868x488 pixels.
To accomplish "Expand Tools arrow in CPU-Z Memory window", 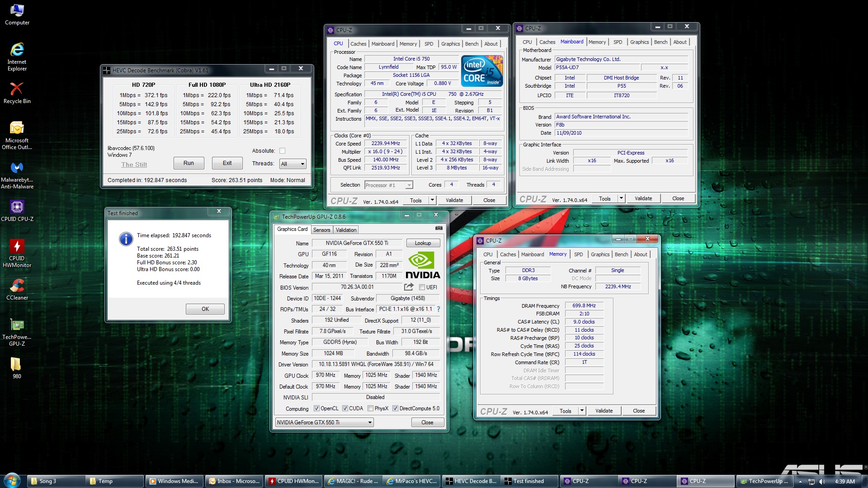I will pos(582,411).
